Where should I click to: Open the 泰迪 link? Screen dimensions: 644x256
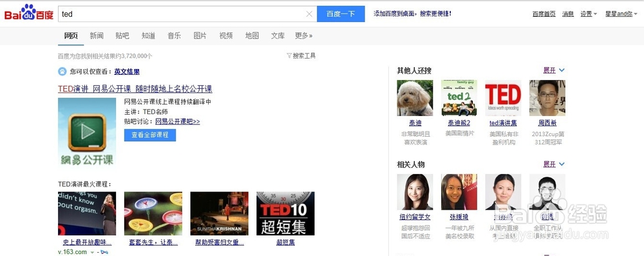coord(415,123)
